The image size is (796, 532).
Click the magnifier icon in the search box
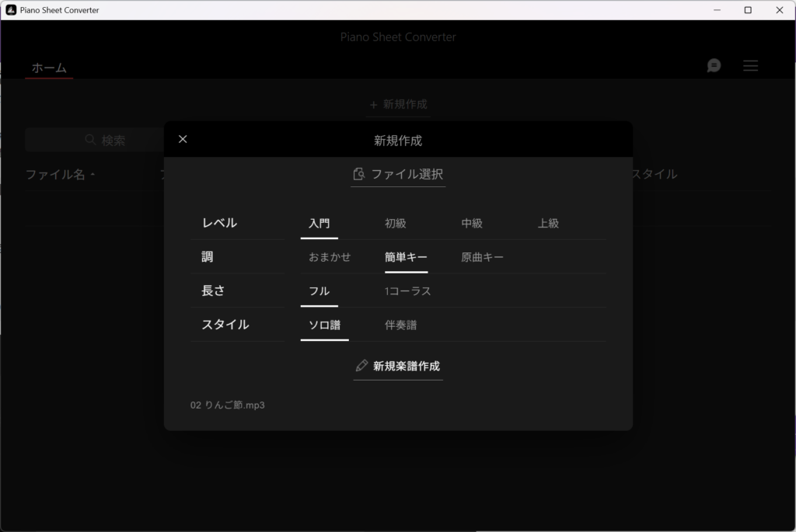[x=90, y=140]
